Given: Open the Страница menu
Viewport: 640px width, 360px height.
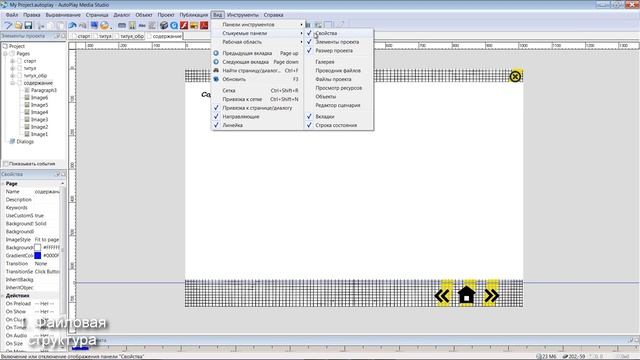Looking at the screenshot, I should pyautogui.click(x=97, y=15).
